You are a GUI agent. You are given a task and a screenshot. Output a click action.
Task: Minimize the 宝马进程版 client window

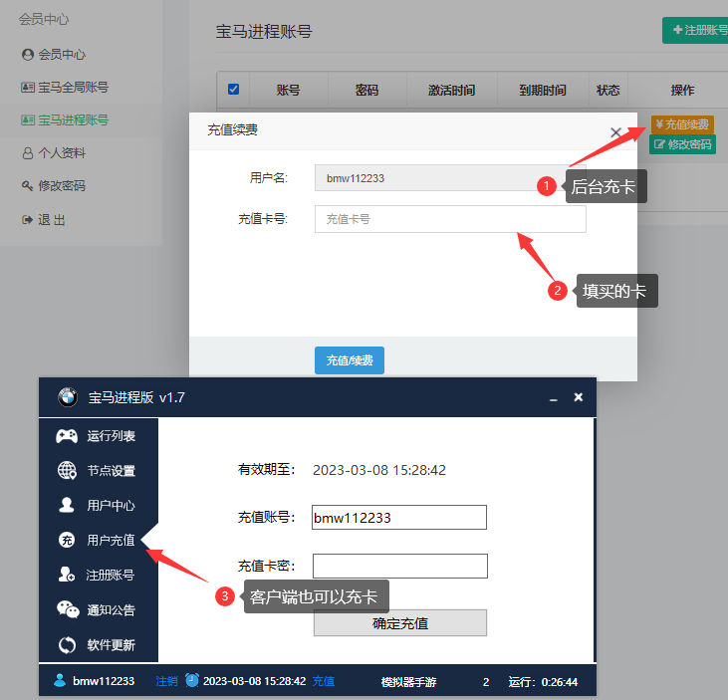pyautogui.click(x=554, y=398)
